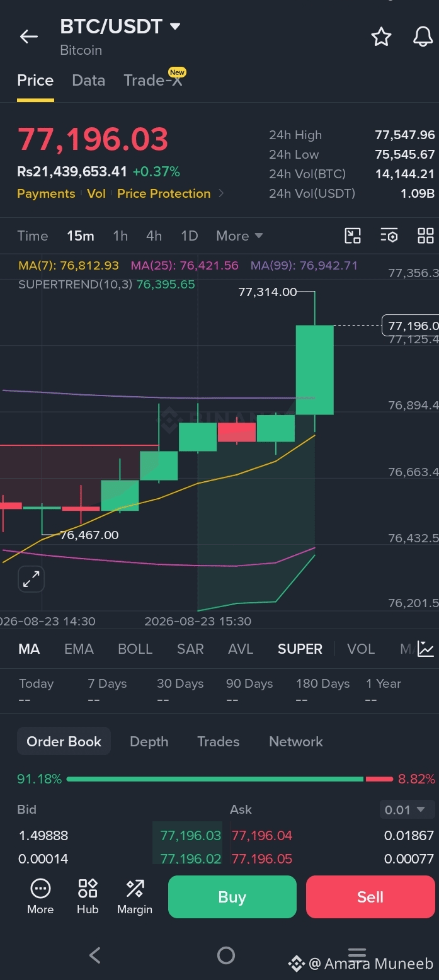The height and width of the screenshot is (980, 439).
Task: Switch to the Data tab
Action: click(x=88, y=81)
